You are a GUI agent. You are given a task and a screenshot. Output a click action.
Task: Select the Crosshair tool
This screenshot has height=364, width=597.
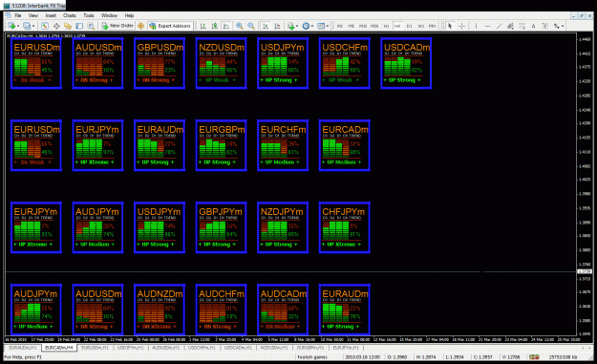coord(461,26)
